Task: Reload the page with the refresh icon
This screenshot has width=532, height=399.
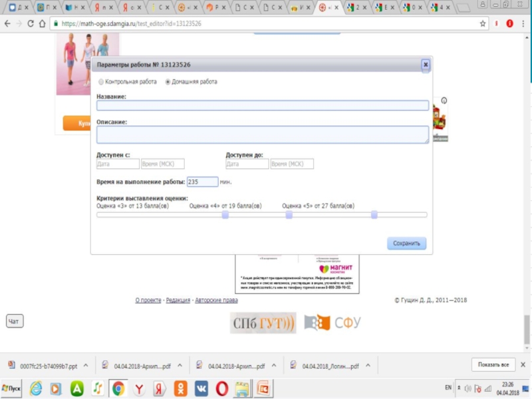Action: point(31,23)
